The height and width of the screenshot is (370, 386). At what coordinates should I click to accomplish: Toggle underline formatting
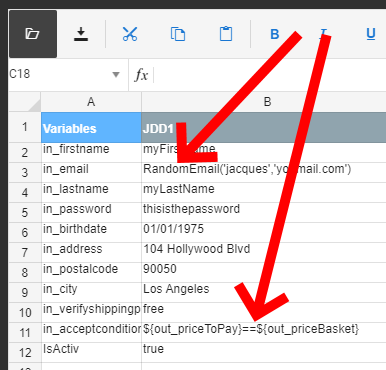[x=371, y=34]
